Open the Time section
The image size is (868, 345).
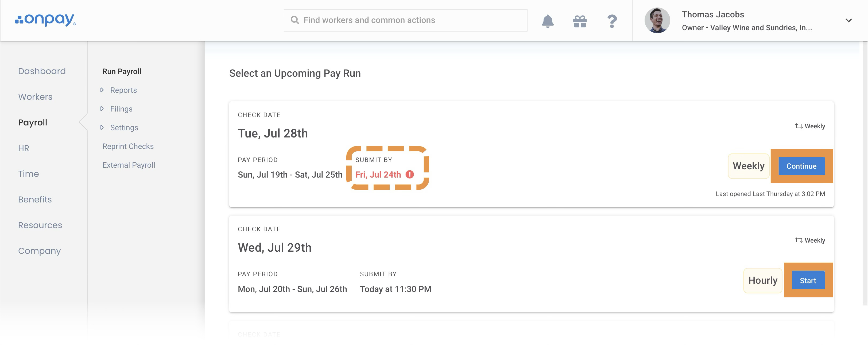29,174
